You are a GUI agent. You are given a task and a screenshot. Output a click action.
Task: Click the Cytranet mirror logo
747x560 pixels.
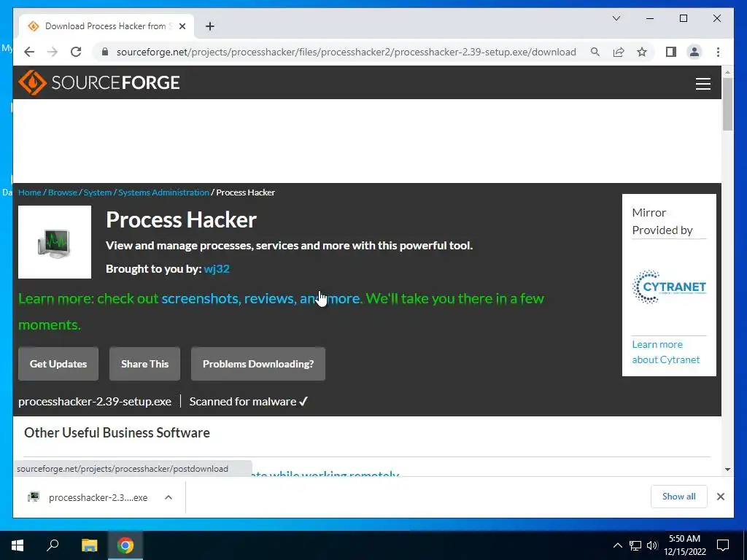click(669, 287)
